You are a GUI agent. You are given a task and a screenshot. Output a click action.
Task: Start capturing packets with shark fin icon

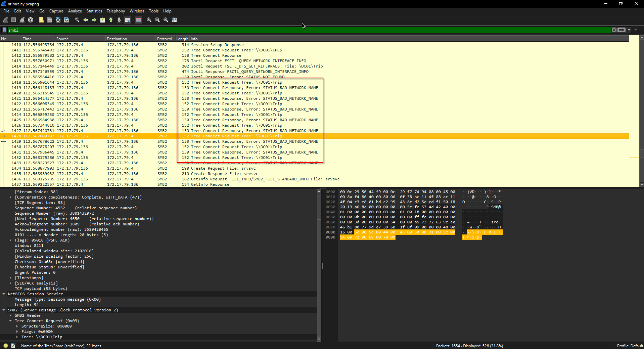5,20
